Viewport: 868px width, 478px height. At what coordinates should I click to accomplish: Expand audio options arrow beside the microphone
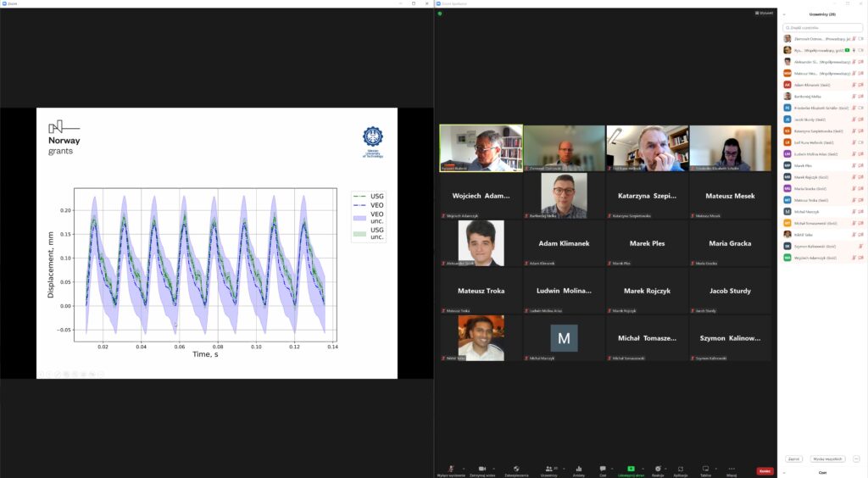tap(464, 468)
